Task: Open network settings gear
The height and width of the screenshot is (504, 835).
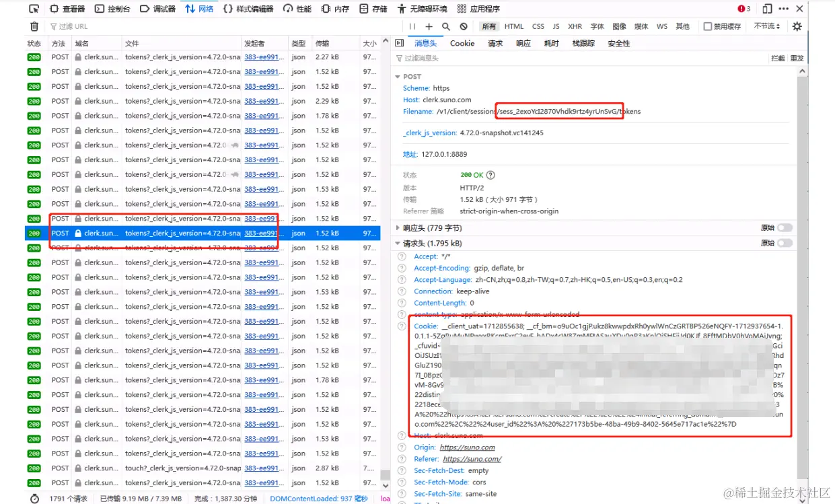Action: click(797, 26)
